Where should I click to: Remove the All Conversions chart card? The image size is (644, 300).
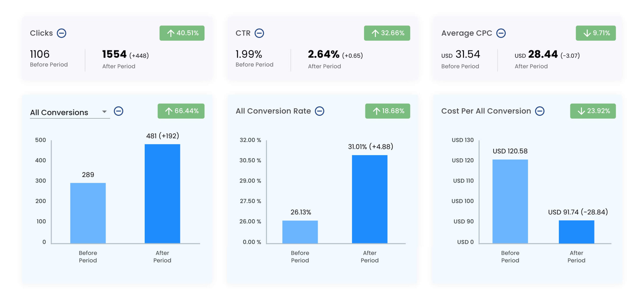click(x=118, y=111)
